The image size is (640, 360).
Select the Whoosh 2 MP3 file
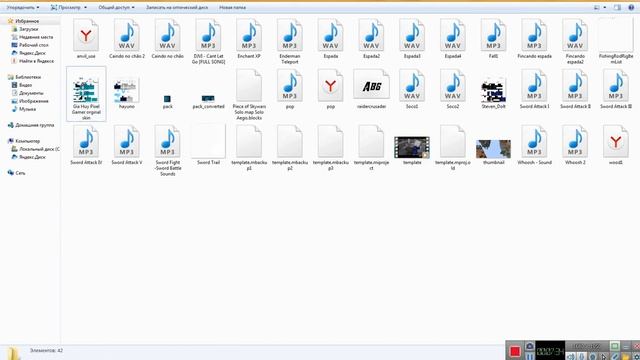point(575,144)
